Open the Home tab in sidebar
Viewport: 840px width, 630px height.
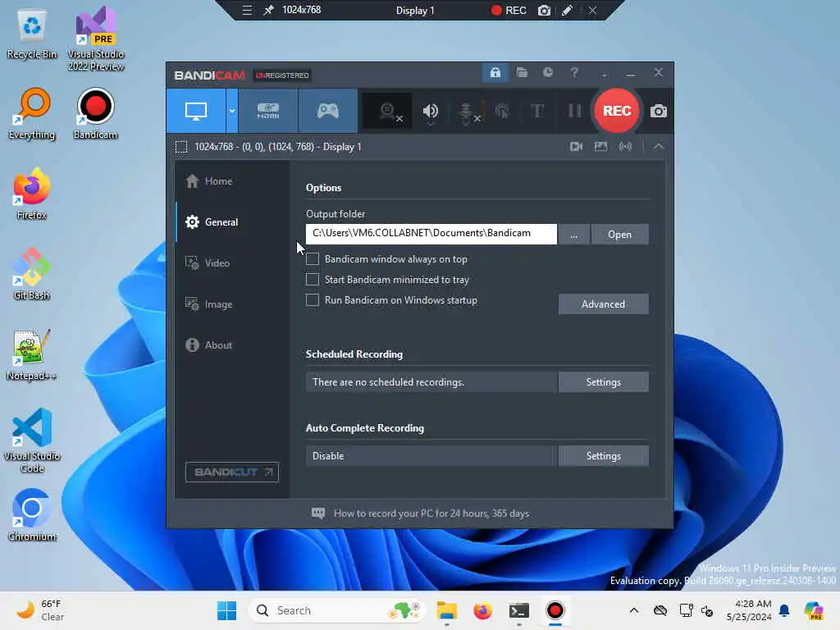[x=232, y=181]
